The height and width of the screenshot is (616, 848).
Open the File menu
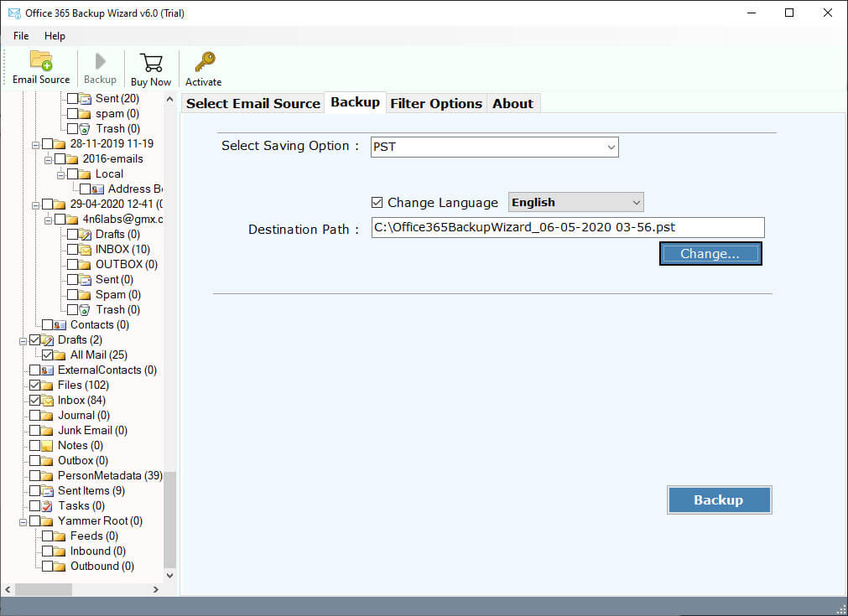pyautogui.click(x=21, y=36)
